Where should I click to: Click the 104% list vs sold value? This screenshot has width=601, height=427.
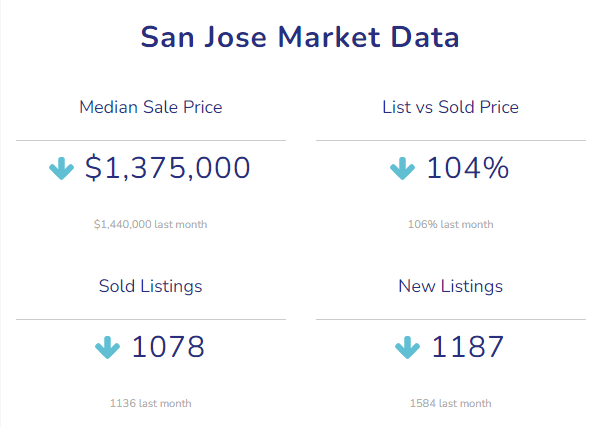pyautogui.click(x=467, y=168)
